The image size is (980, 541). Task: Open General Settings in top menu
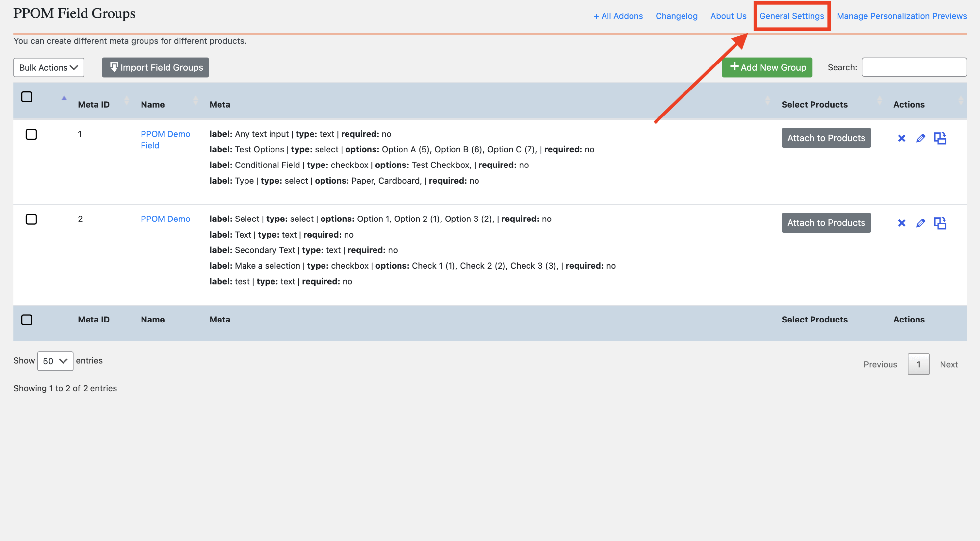pyautogui.click(x=791, y=16)
